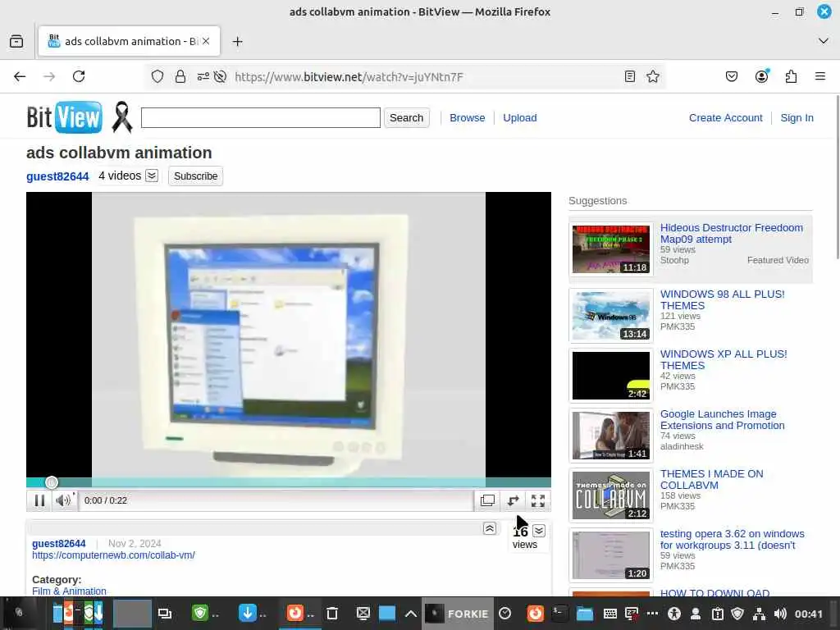
Task: Seek using video progress bar handle
Action: click(x=52, y=482)
